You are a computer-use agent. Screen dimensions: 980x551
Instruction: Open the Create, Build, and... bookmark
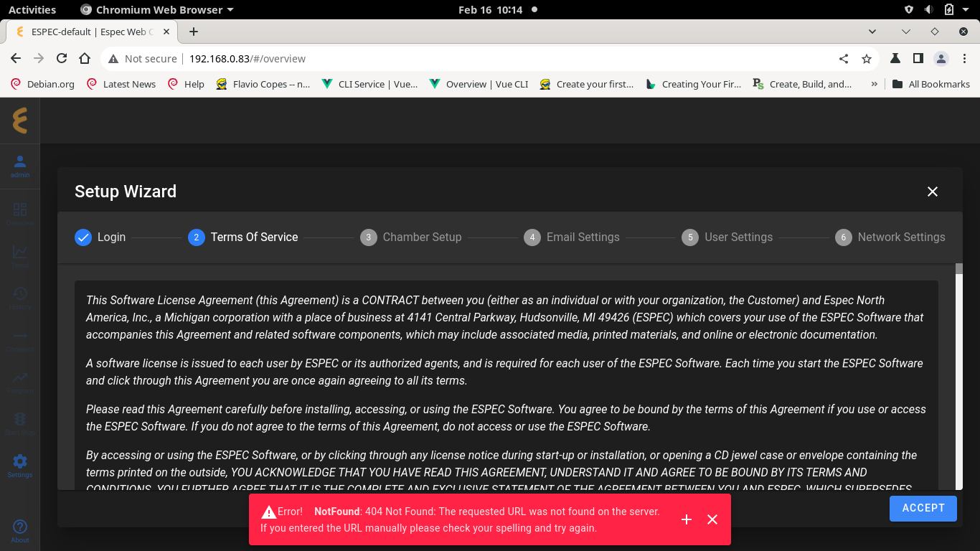pyautogui.click(x=802, y=84)
